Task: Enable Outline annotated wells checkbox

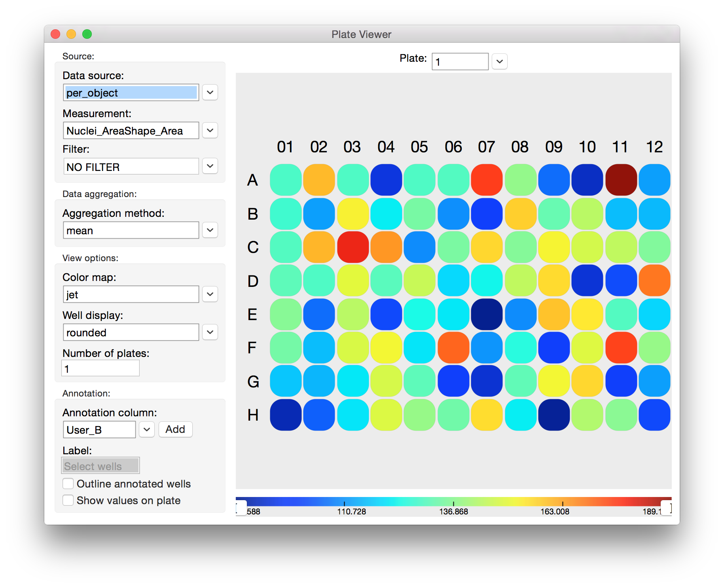Action: tap(68, 484)
